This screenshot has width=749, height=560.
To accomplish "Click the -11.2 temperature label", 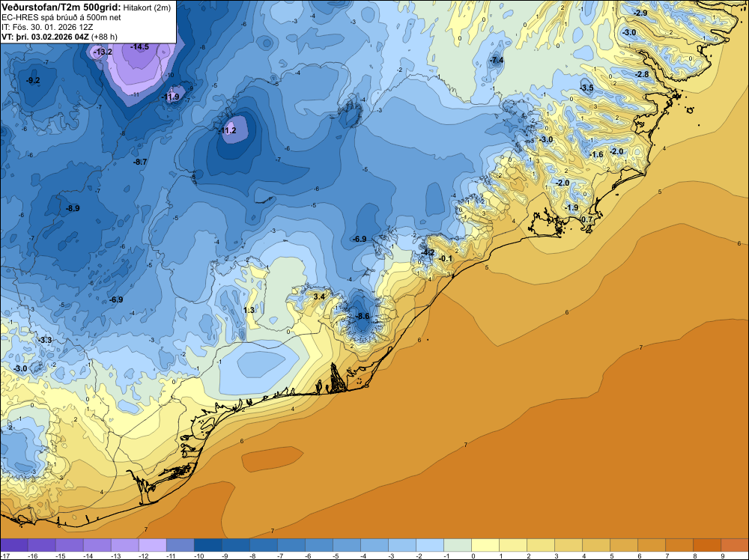I will (x=227, y=130).
